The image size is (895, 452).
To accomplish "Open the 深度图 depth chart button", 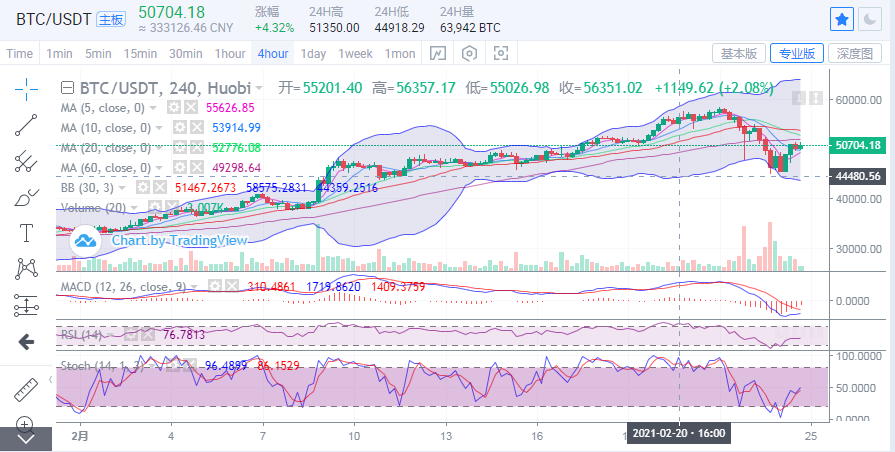I will click(x=854, y=54).
